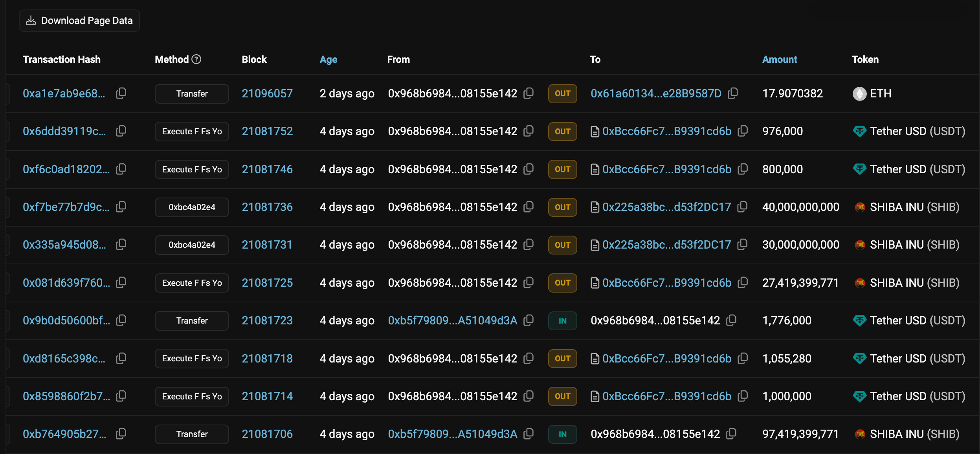Image resolution: width=980 pixels, height=454 pixels.
Task: Copy From address in block 21096057 row
Action: coord(529,93)
